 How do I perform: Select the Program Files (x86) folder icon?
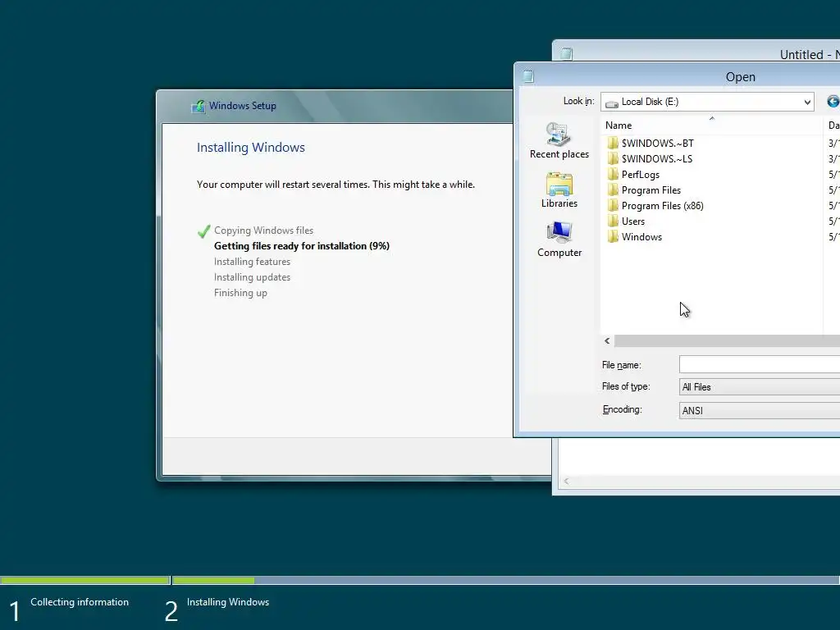click(613, 205)
